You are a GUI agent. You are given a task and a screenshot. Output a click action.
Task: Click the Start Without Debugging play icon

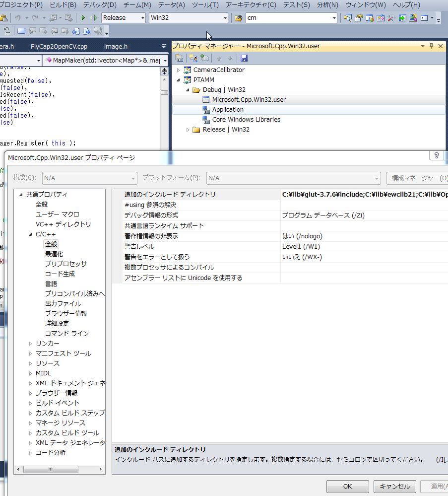[94, 18]
